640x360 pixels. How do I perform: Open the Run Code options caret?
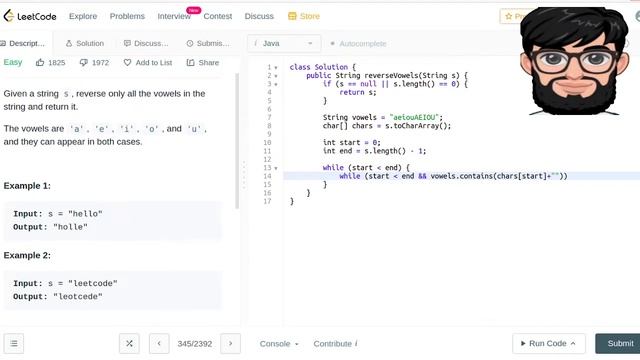573,344
